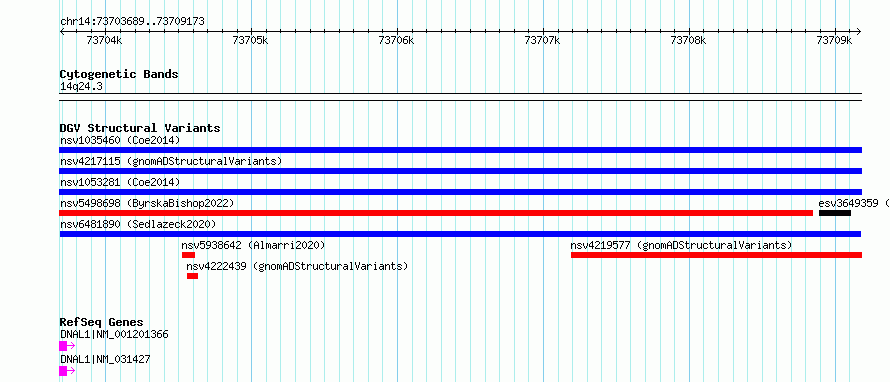Click the 14q24.3 cytogenetic band label

pos(82,87)
